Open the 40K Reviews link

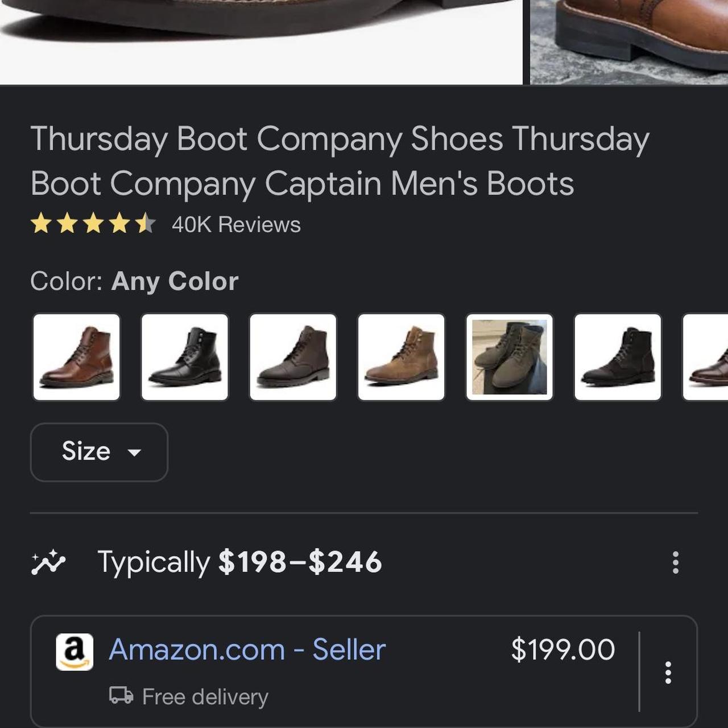click(x=236, y=225)
